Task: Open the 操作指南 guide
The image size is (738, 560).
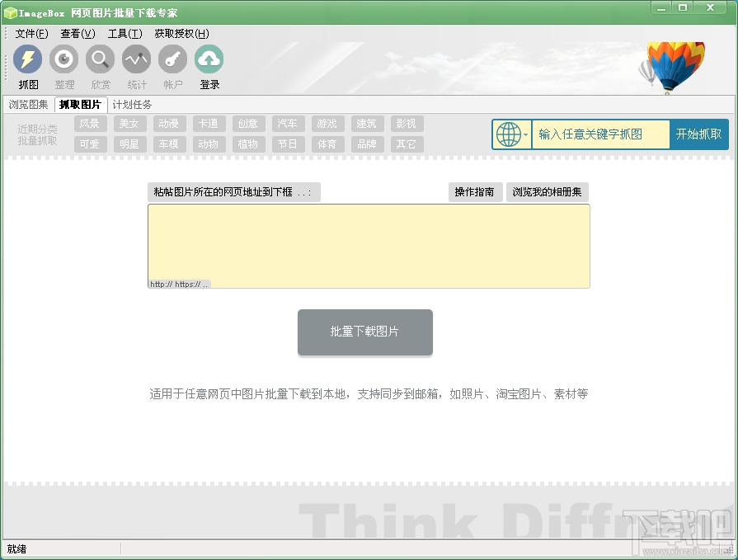Action: (x=475, y=191)
